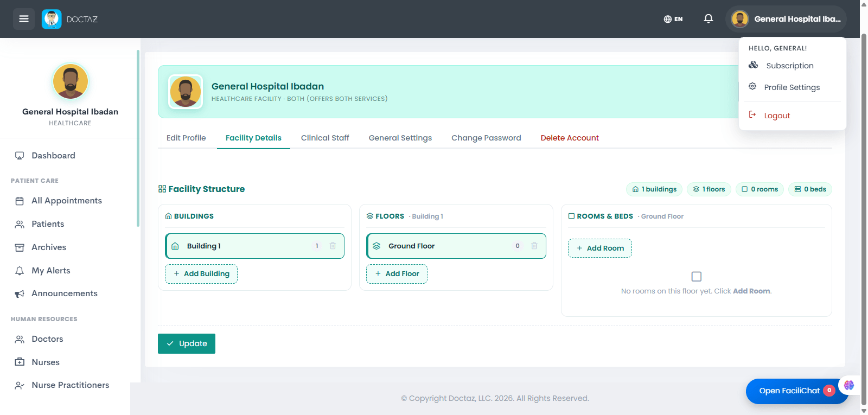Screen dimensions: 868x415
Task: Click the Nurses medkit icon
Action: click(x=20, y=362)
